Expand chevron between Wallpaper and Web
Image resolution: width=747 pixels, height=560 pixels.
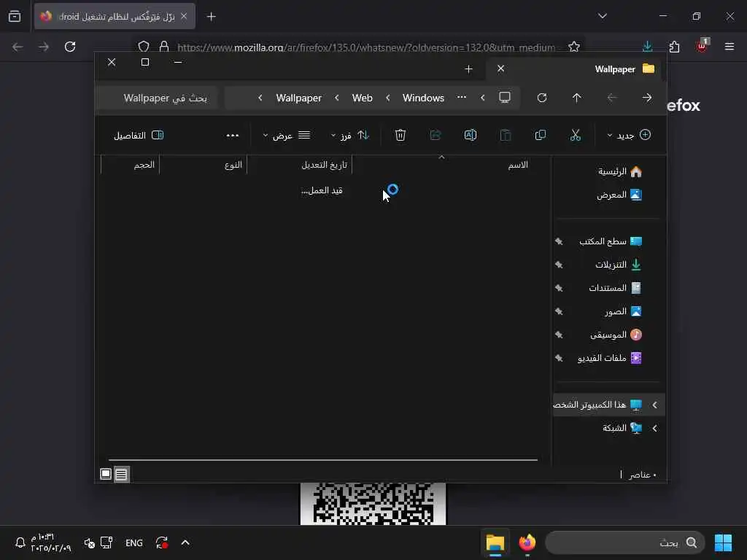(337, 98)
